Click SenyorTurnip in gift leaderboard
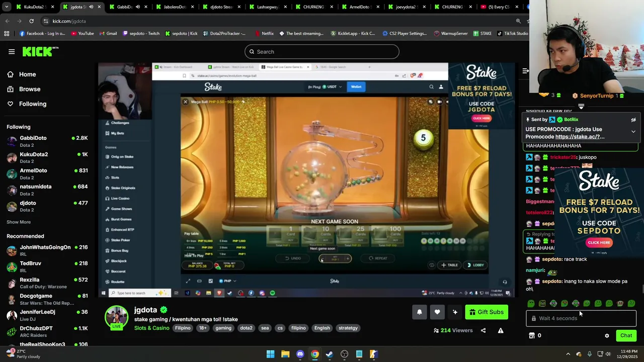 pyautogui.click(x=597, y=96)
